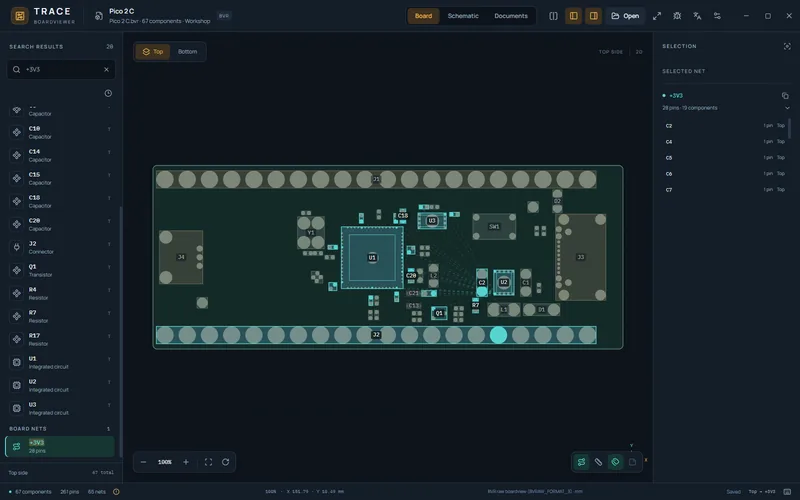
Task: Click the SW1 switch on the board
Action: tap(494, 227)
